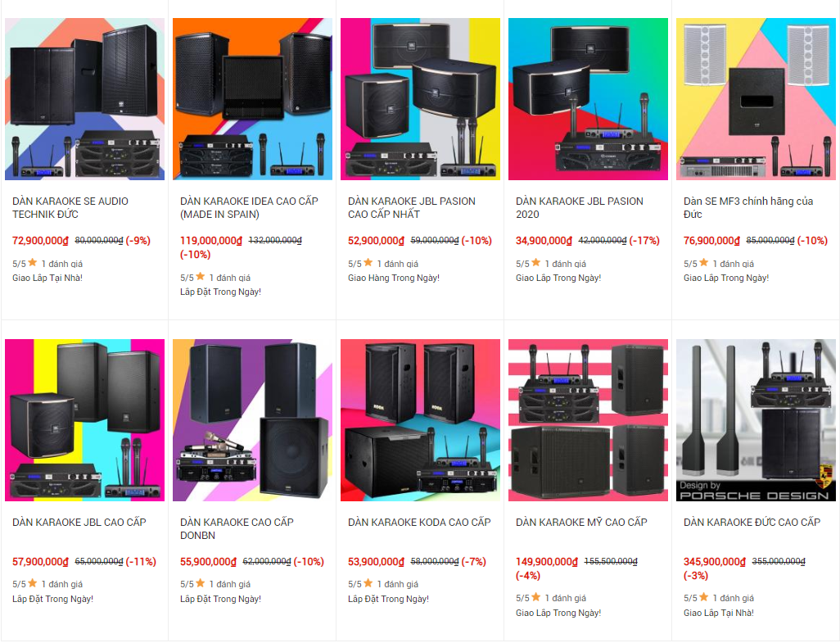Screen dimensions: 840x643
Task: Open the JBL Pasion 2020 product image
Action: click(588, 99)
